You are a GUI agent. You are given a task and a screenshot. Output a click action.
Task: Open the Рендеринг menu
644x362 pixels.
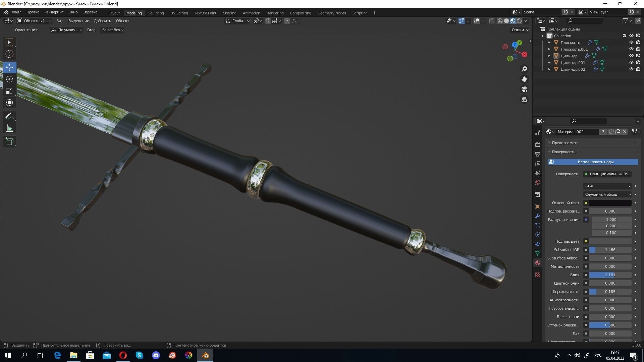pos(53,12)
